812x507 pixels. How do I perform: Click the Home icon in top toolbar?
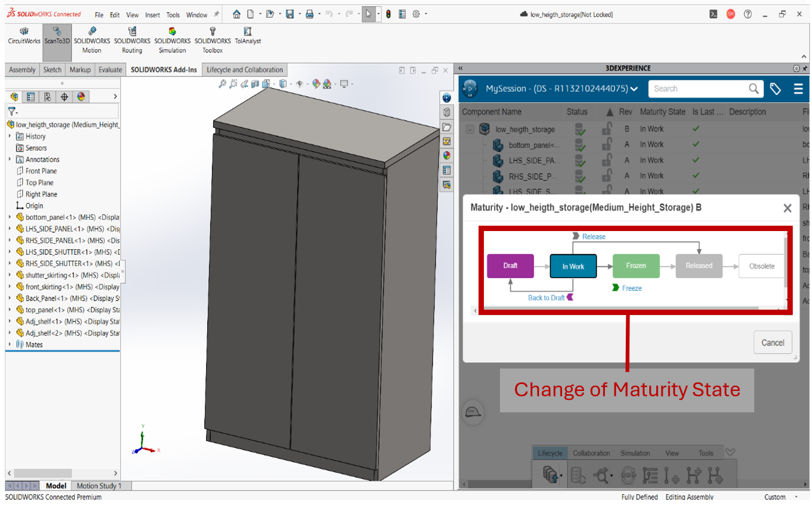click(236, 14)
